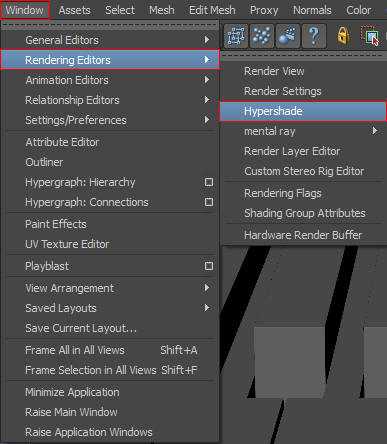Click the select by component type icon
The image size is (387, 444).
287,36
